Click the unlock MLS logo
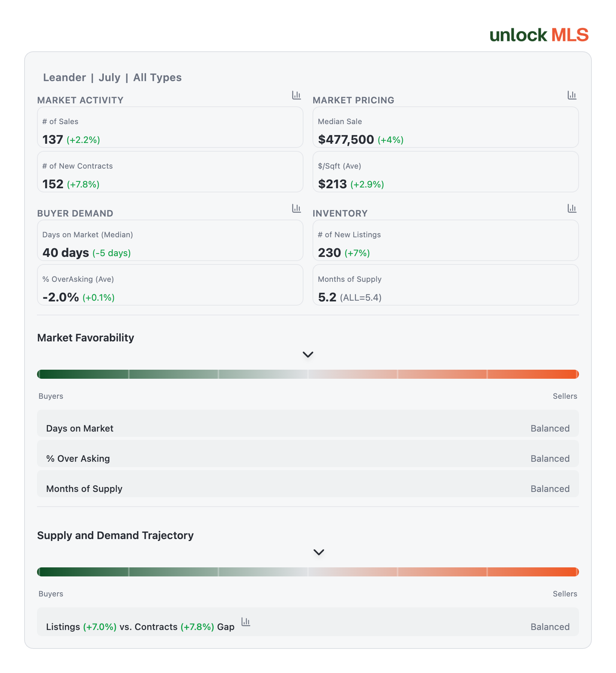Viewport: 616px width, 673px height. [539, 35]
